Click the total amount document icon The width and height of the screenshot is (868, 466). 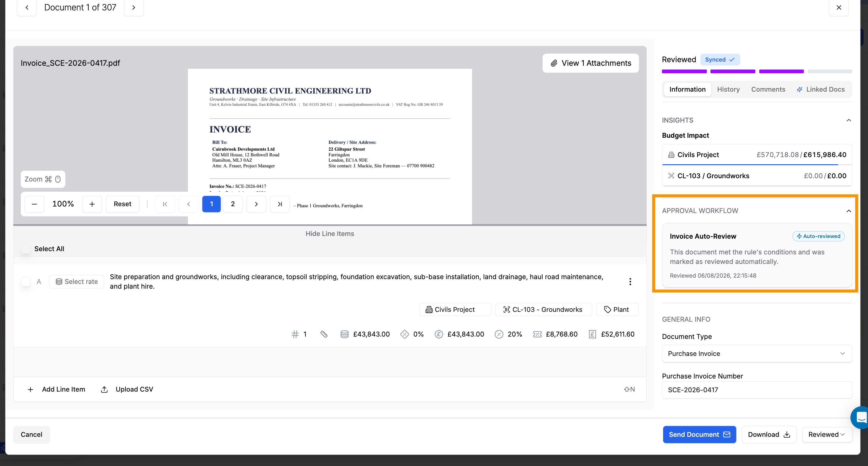(x=592, y=334)
